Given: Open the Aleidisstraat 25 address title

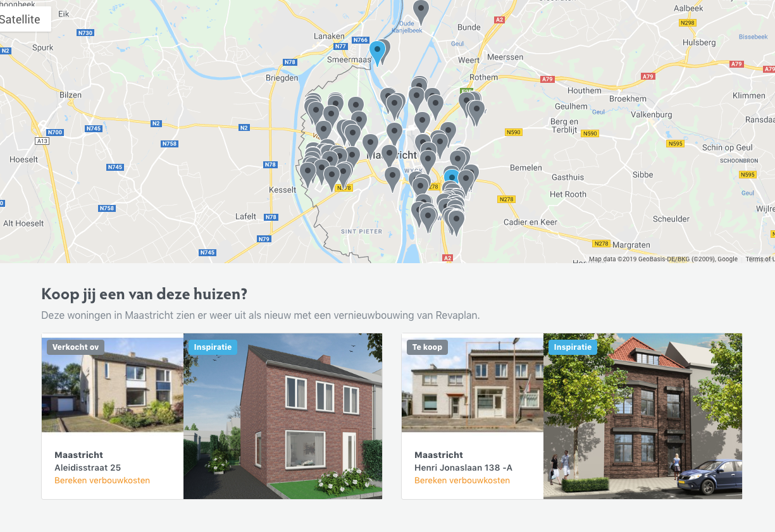Looking at the screenshot, I should click(x=87, y=467).
